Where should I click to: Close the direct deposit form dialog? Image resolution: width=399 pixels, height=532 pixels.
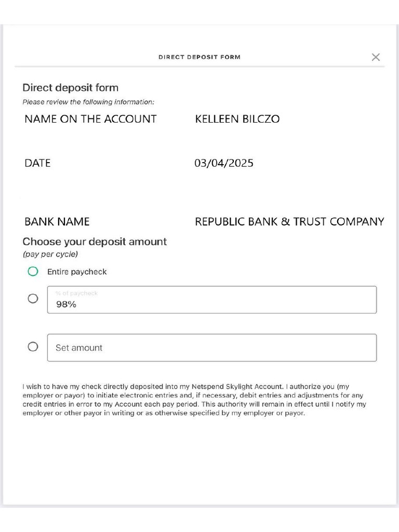pyautogui.click(x=376, y=57)
